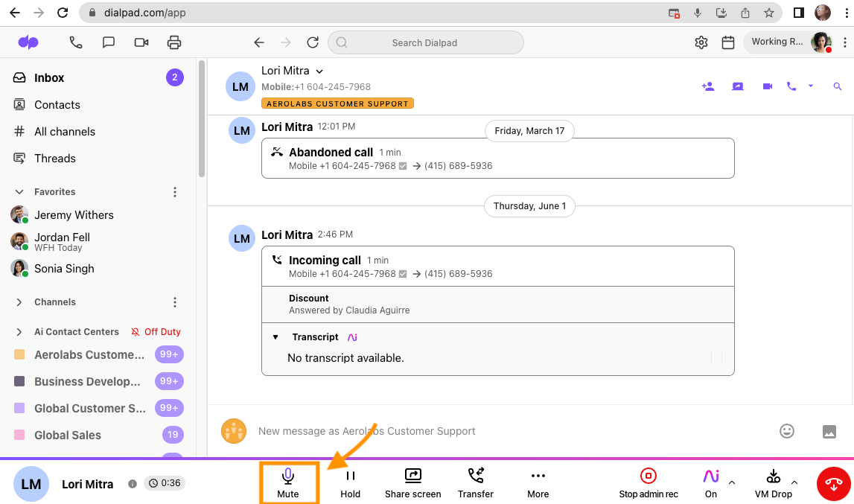Screen dimensions: 854x504
Task: Mute the microphone on the call
Action: point(288,482)
